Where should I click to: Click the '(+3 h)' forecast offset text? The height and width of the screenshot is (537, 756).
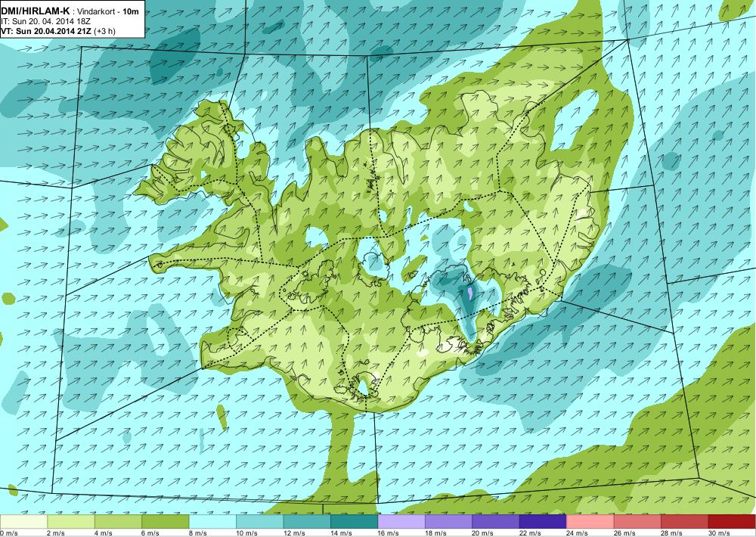click(x=104, y=31)
